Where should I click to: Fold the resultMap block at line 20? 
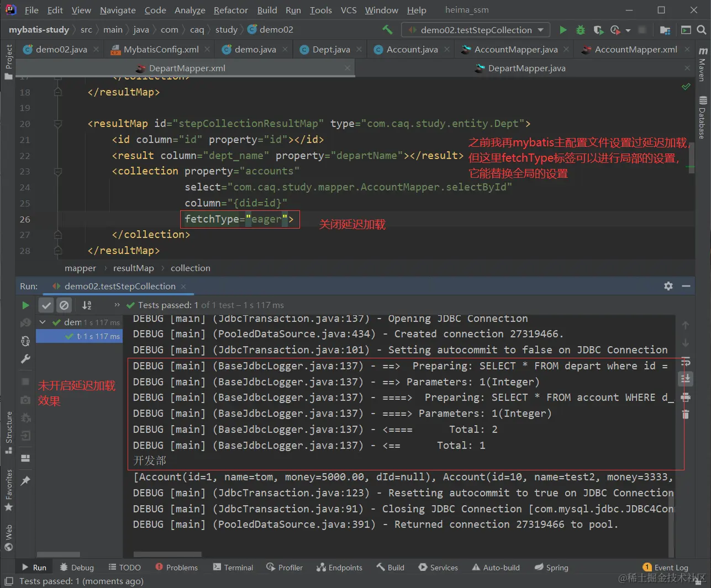pos(57,124)
